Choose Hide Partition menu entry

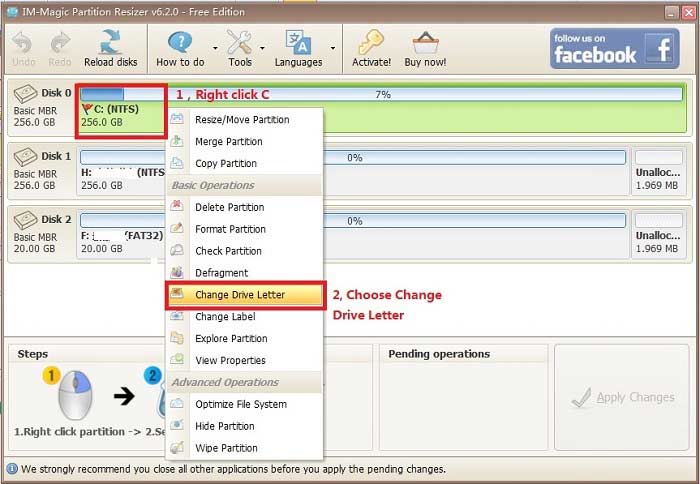pos(244,426)
